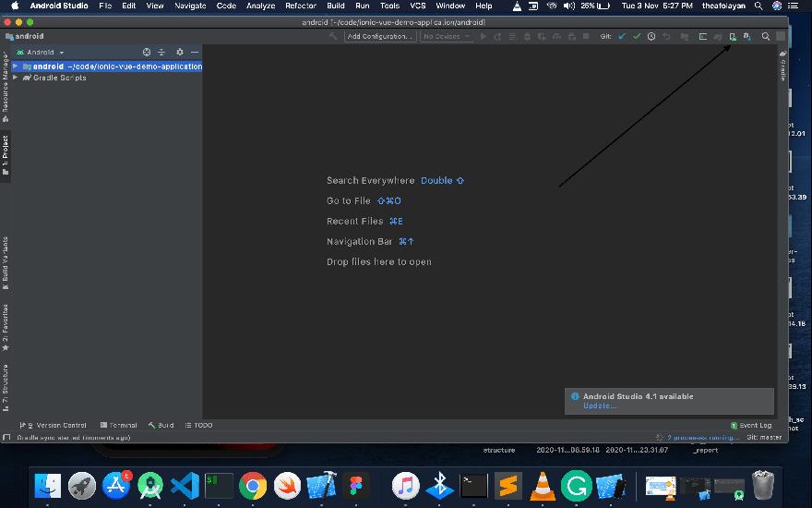This screenshot has height=508, width=812.
Task: Toggle the 1: Project tool window
Action: point(6,154)
